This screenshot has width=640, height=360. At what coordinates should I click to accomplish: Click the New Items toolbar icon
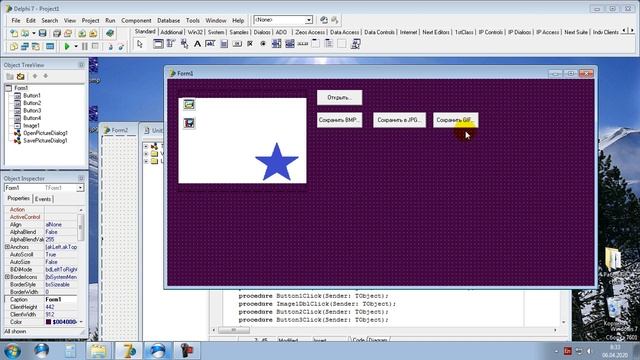coord(14,33)
